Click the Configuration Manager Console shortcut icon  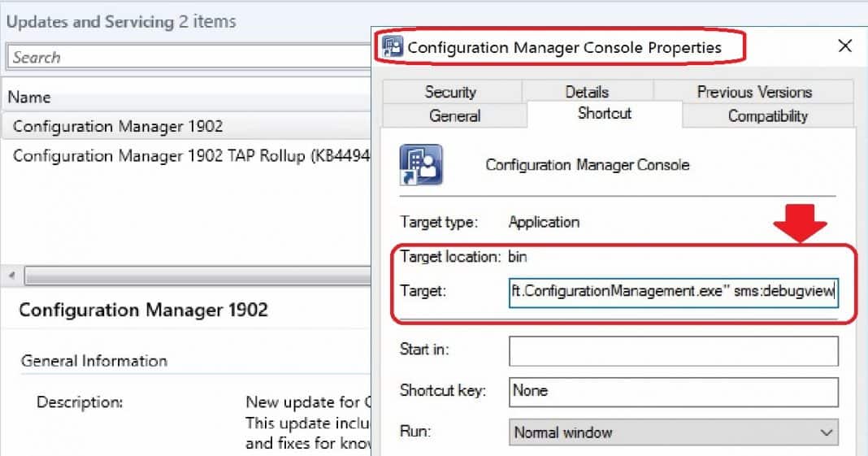click(x=421, y=164)
